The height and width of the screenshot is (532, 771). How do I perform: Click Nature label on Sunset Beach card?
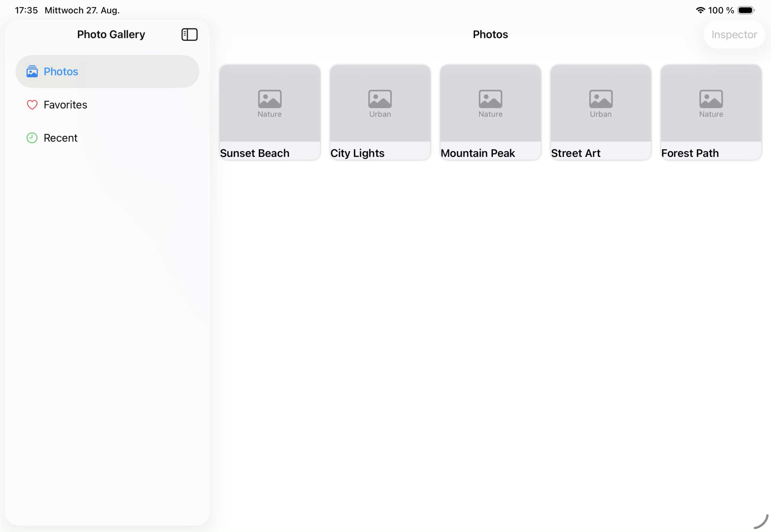[269, 114]
